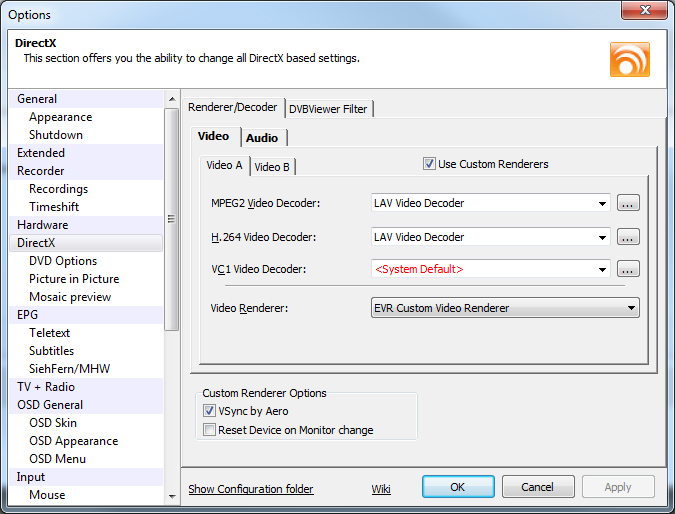Switch to the DVBViewer Filter tab
The image size is (675, 514).
point(328,109)
